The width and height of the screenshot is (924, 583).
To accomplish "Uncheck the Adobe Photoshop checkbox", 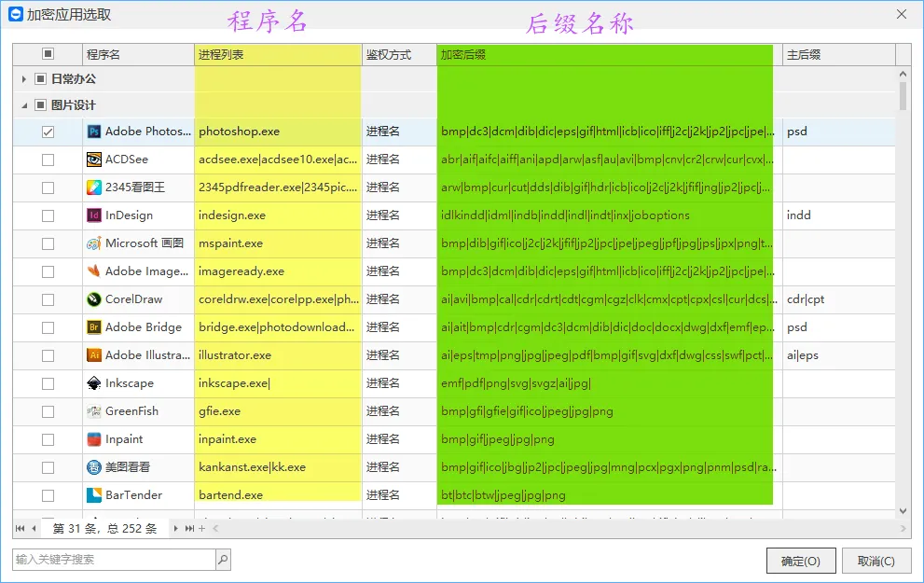I will [x=48, y=132].
